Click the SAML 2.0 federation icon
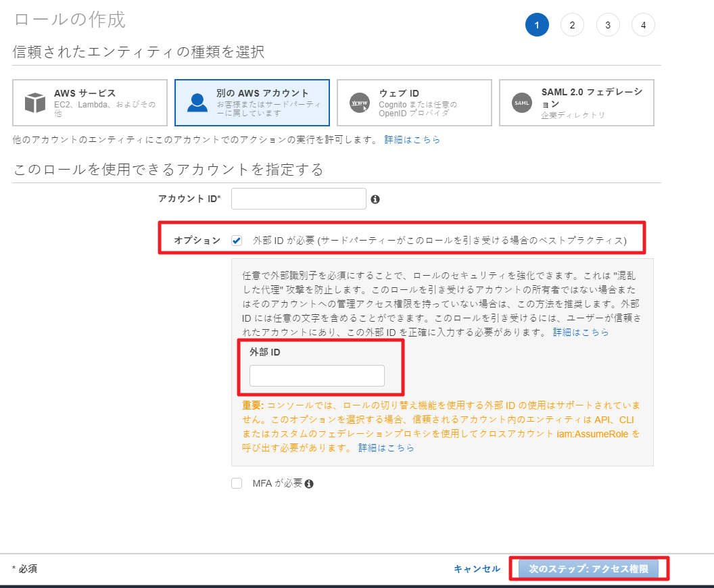Screen dimensions: 714x588 pyautogui.click(x=522, y=103)
